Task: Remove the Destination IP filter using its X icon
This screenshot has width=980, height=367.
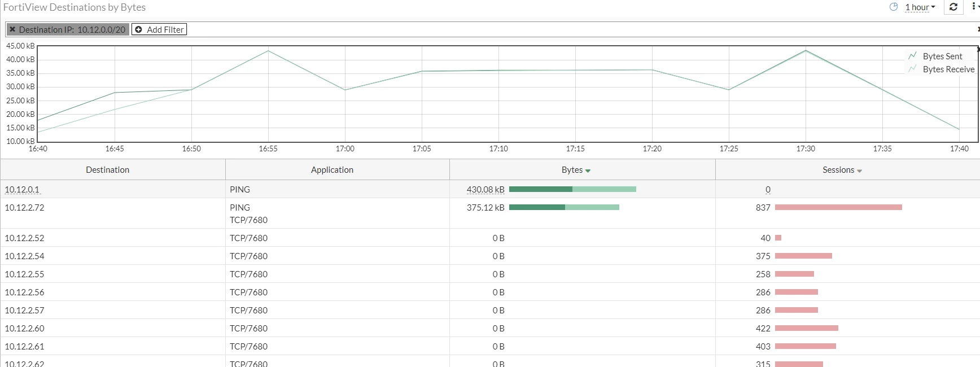Action: pos(12,29)
